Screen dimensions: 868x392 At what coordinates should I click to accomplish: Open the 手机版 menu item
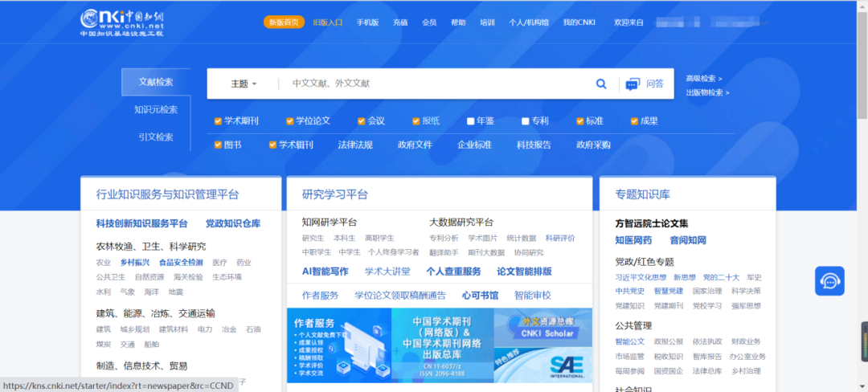[x=367, y=22]
